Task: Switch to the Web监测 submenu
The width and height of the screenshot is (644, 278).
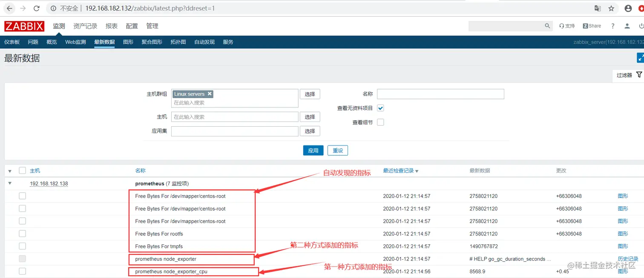Action: [x=75, y=42]
